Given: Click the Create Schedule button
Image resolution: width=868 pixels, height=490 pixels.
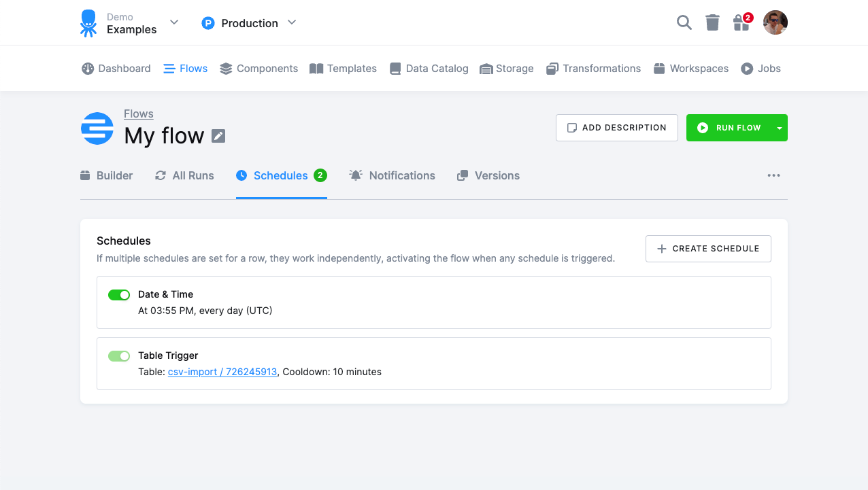Looking at the screenshot, I should [707, 249].
